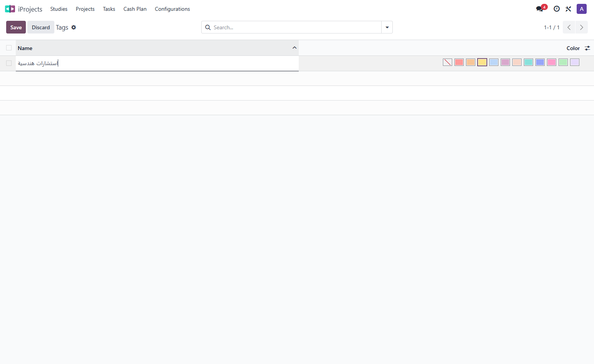
Task: Open optional columns adjust icon
Action: pos(587,48)
